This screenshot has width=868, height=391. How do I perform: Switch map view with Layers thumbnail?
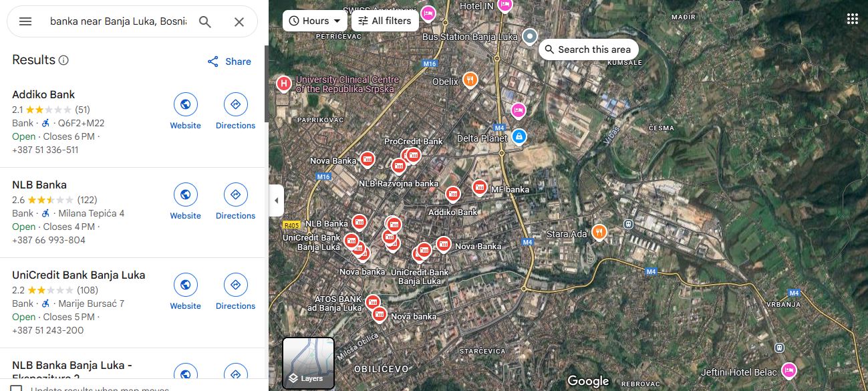[x=308, y=363]
